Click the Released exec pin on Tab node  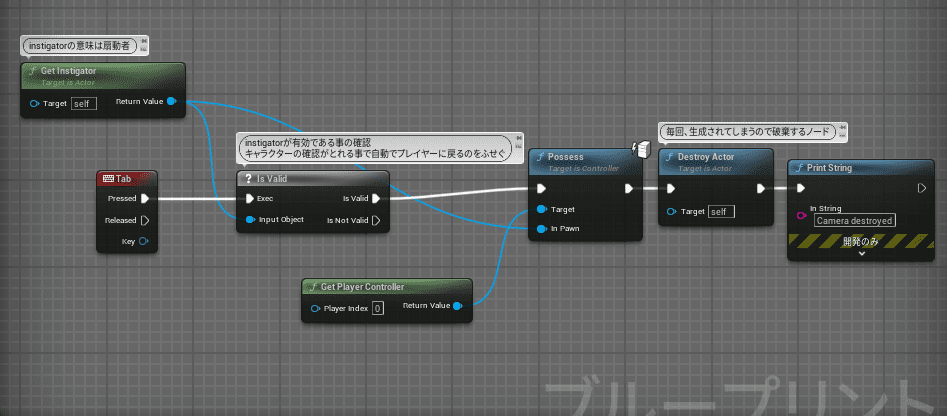[x=145, y=220]
